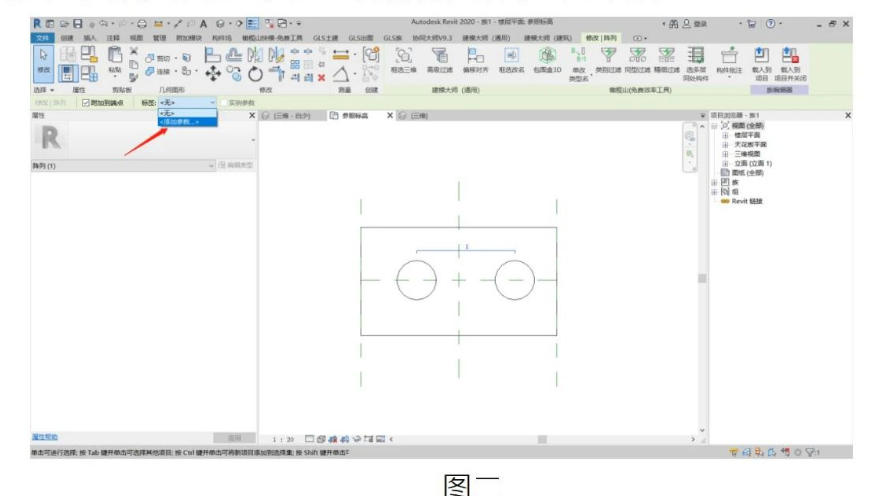Click the 属性帮助 properties help link
The height and width of the screenshot is (496, 872).
[x=44, y=437]
